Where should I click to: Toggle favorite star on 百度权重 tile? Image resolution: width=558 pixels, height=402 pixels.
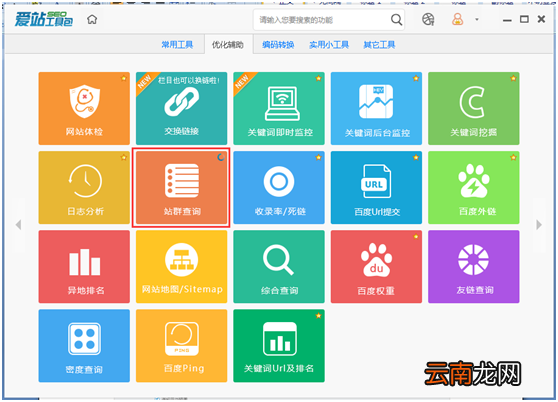(416, 236)
